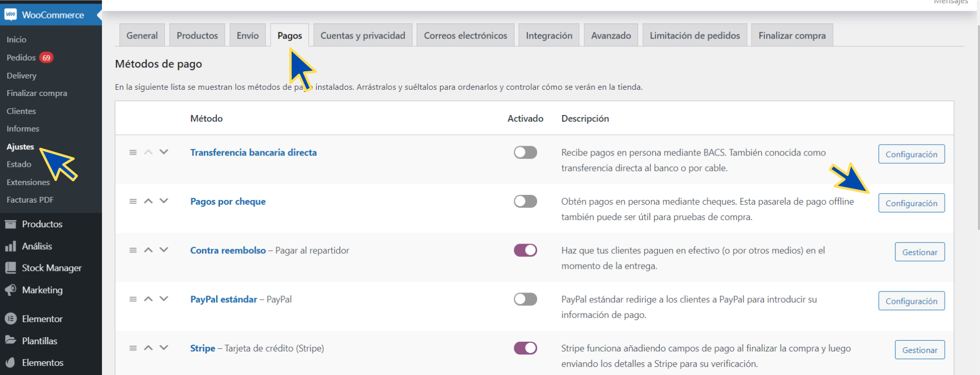Go to Inicio in WooCommerce menu
This screenshot has height=375, width=980.
(16, 40)
